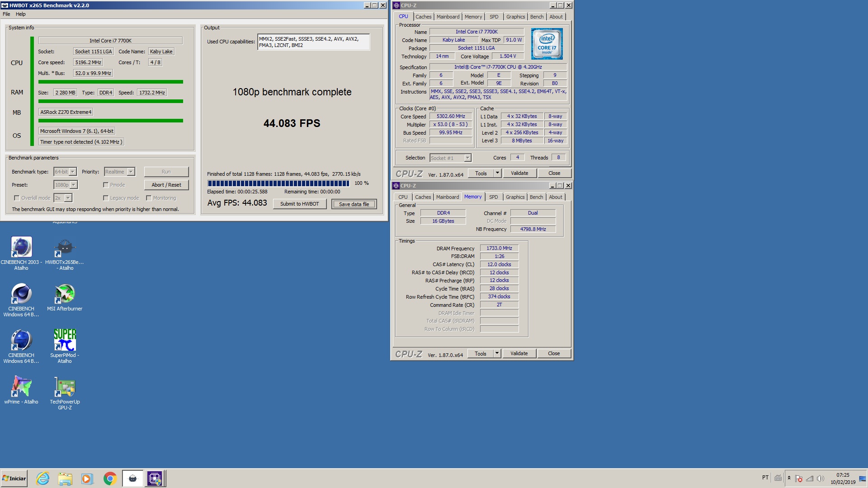
Task: Toggle the Overkill mode checkbox
Action: (17, 198)
